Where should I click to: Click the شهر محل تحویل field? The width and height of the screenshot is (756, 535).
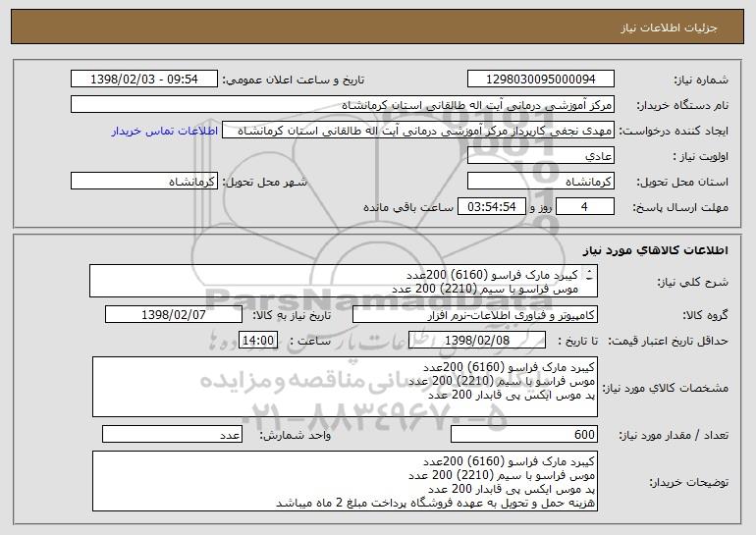point(144,182)
